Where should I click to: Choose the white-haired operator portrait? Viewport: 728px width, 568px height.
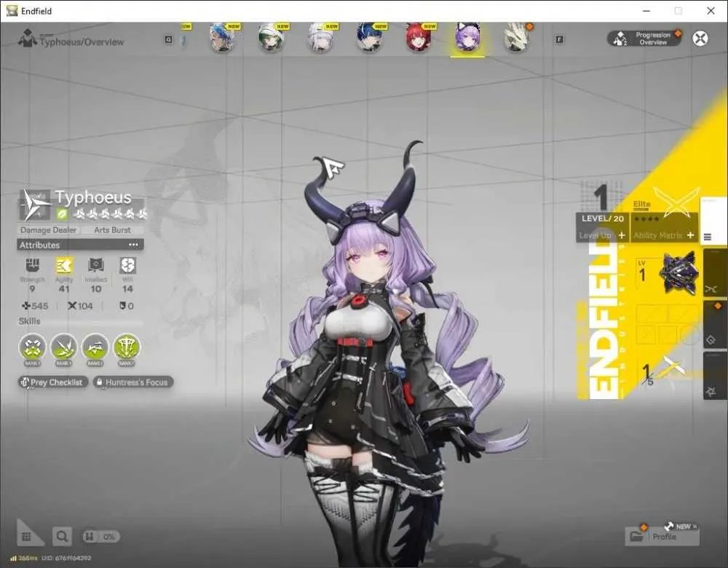(x=321, y=38)
